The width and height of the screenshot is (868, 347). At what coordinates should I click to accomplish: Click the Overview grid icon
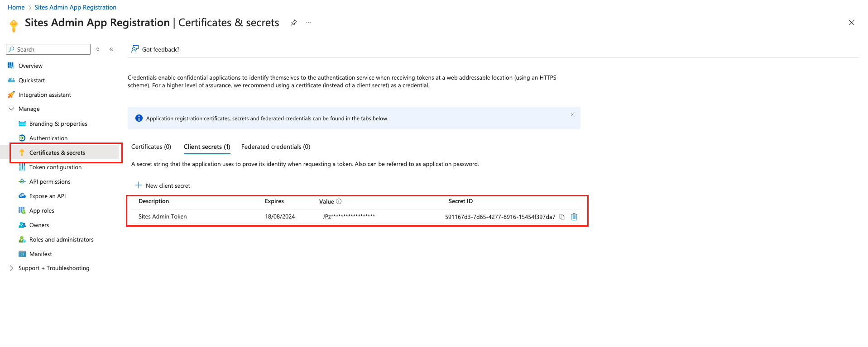(11, 66)
